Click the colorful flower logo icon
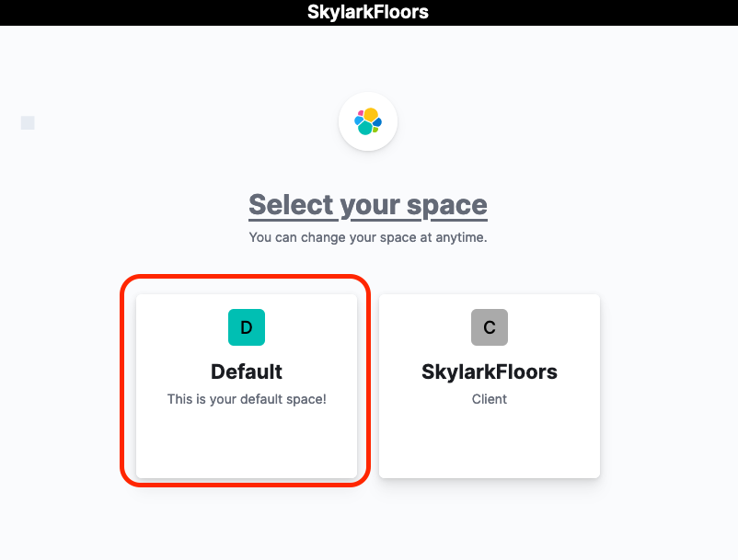The image size is (738, 560). click(368, 120)
